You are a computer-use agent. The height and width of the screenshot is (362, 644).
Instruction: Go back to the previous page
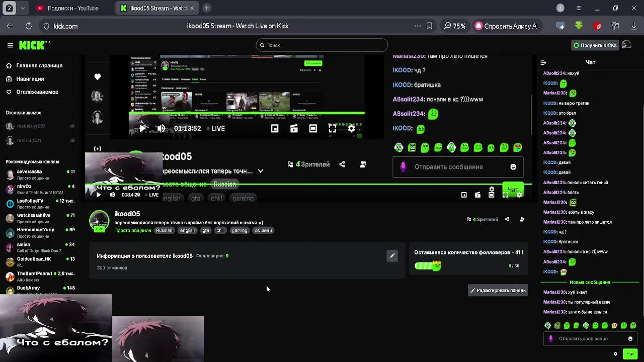pos(10,26)
